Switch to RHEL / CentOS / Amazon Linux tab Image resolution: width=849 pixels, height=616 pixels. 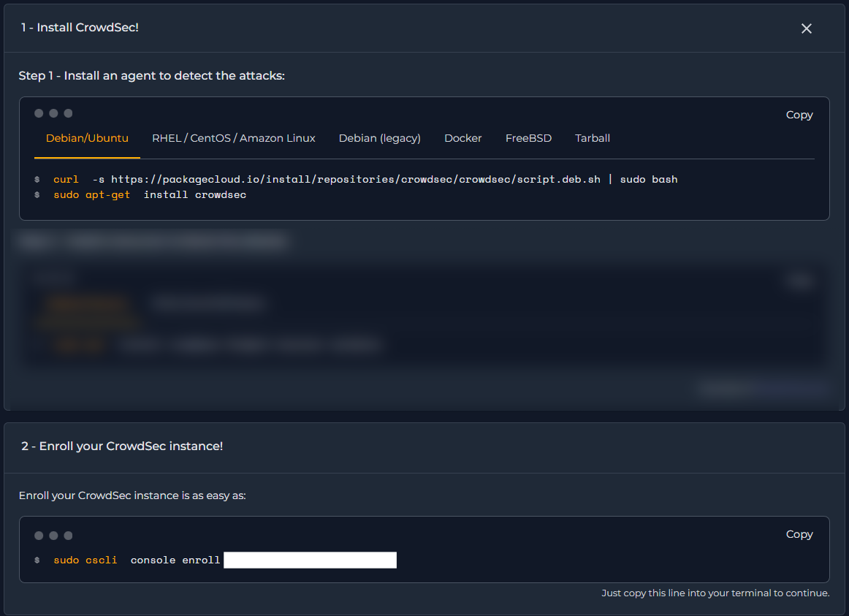coord(233,138)
